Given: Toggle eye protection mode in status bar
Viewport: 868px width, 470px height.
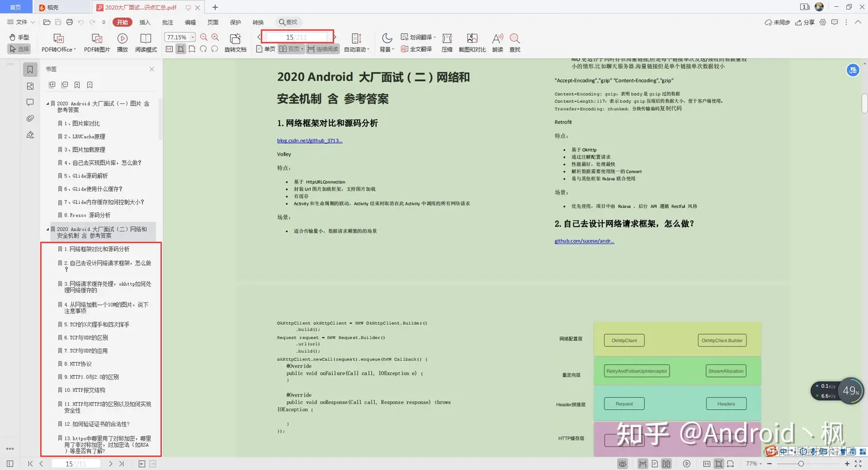Looking at the screenshot, I should pos(622,464).
